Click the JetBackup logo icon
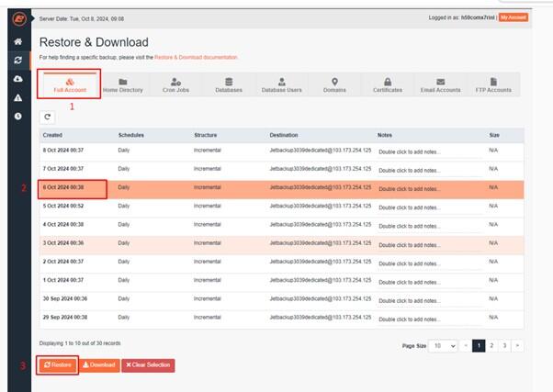This screenshot has height=392, width=553. pos(19,18)
